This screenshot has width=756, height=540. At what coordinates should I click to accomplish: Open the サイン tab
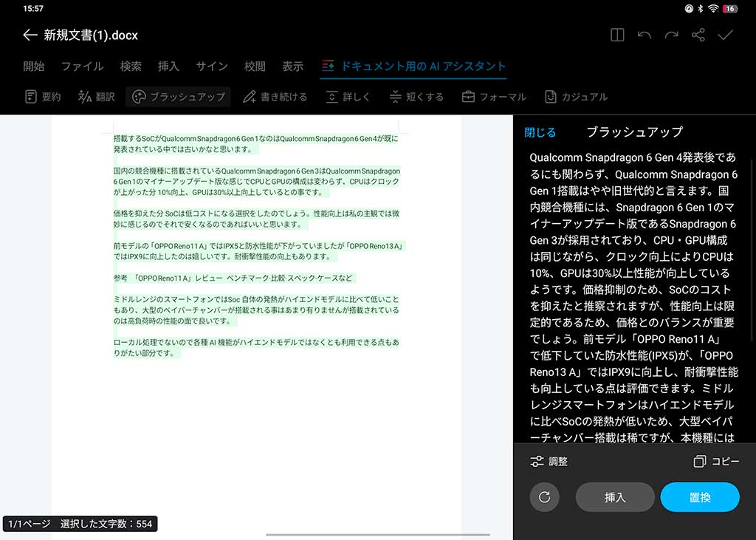212,66
